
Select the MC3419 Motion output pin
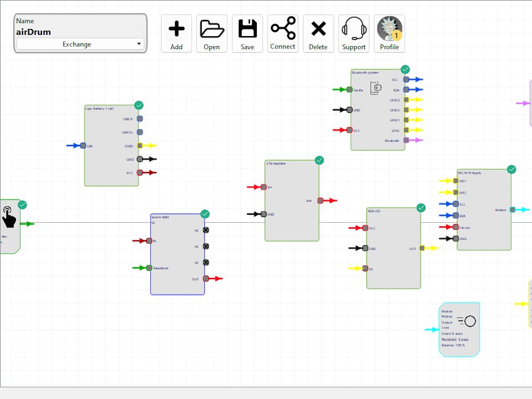(x=512, y=209)
